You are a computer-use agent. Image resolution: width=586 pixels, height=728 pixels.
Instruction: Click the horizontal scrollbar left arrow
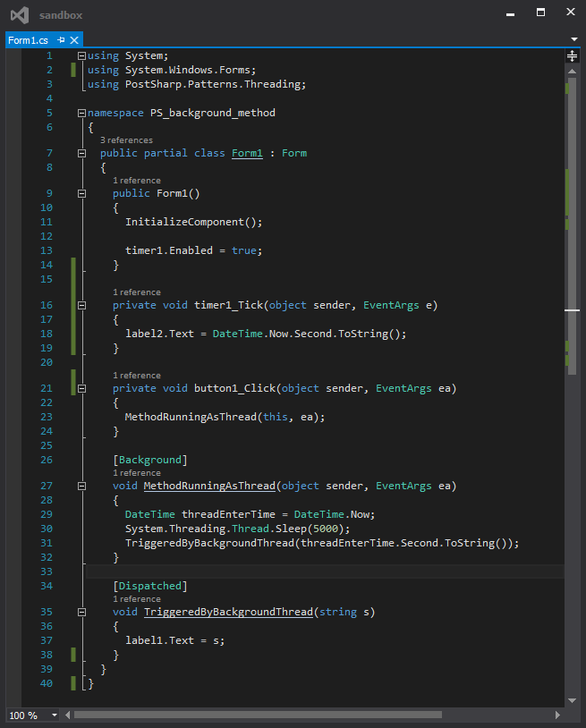coord(68,715)
